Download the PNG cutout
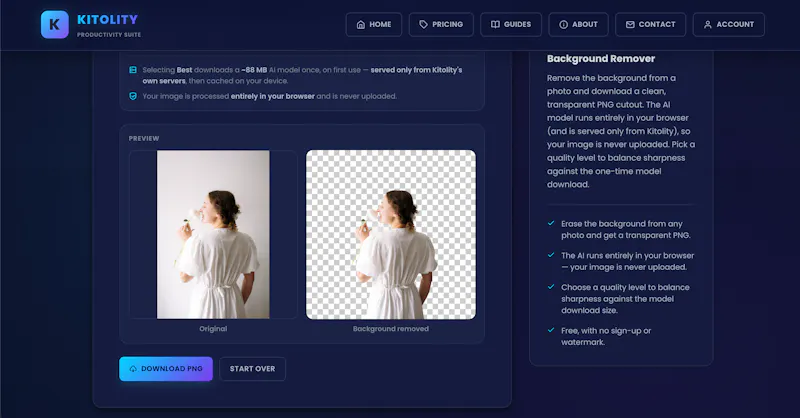This screenshot has width=800, height=418. pyautogui.click(x=166, y=368)
